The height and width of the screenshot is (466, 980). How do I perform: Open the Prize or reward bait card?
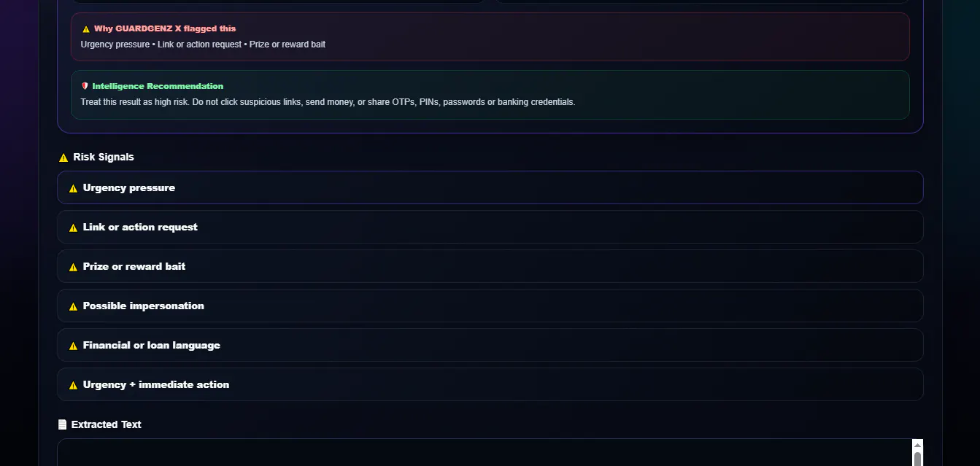490,266
